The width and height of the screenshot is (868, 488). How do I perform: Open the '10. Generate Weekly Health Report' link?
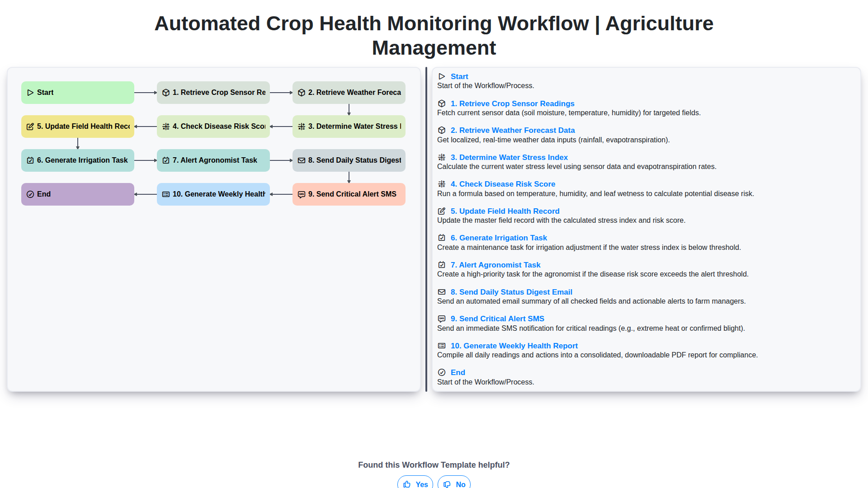tap(514, 346)
